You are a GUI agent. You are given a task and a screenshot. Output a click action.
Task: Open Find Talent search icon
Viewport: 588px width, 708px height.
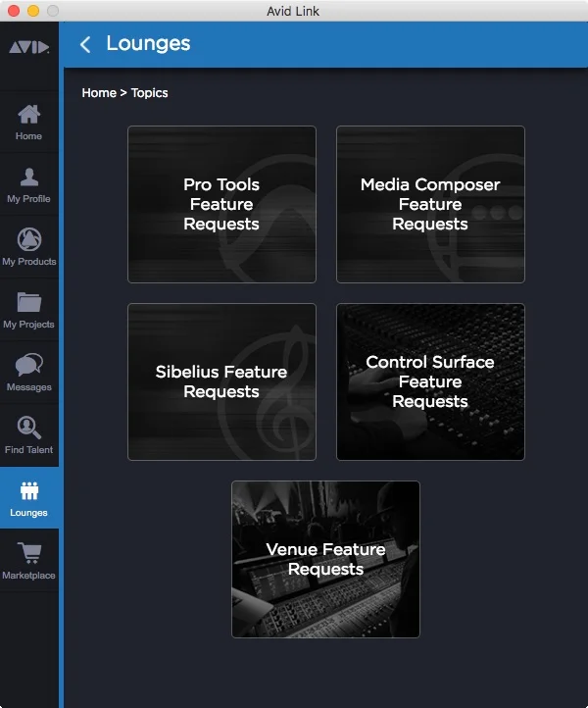click(x=28, y=428)
